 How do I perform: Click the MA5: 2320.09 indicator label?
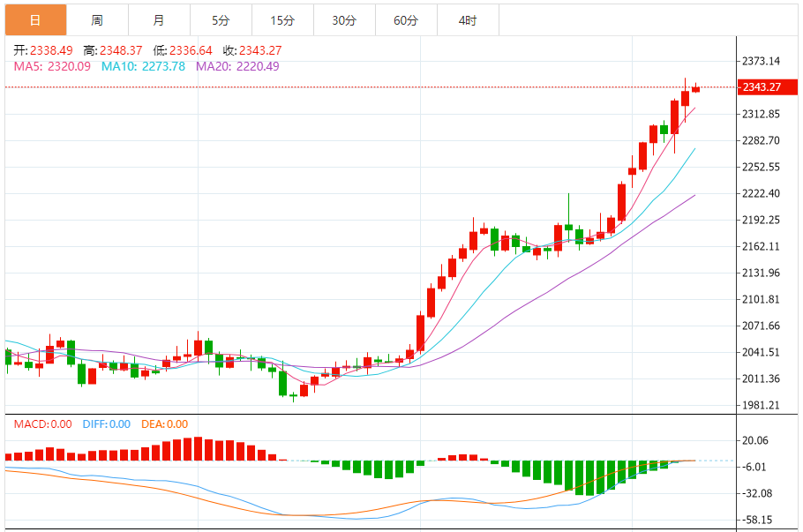52,66
